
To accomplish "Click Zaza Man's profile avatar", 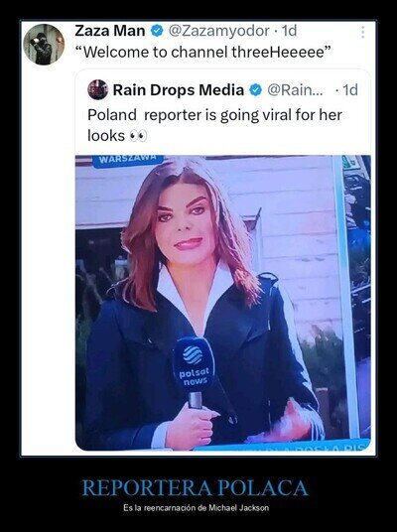I will pos(44,44).
